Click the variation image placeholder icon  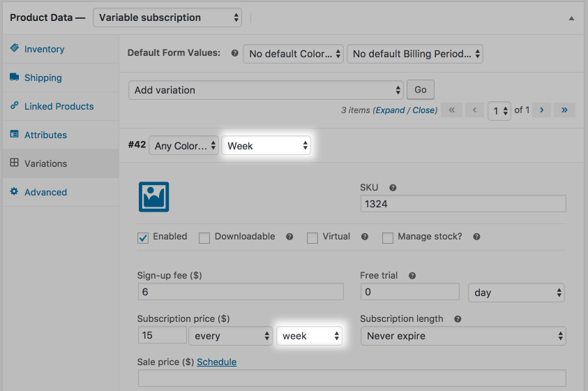click(153, 197)
